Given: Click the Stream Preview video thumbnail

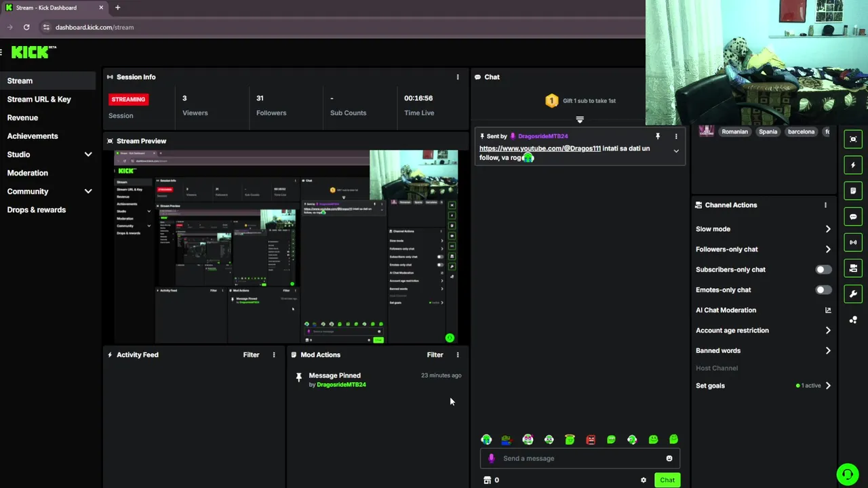Looking at the screenshot, I should (x=285, y=247).
